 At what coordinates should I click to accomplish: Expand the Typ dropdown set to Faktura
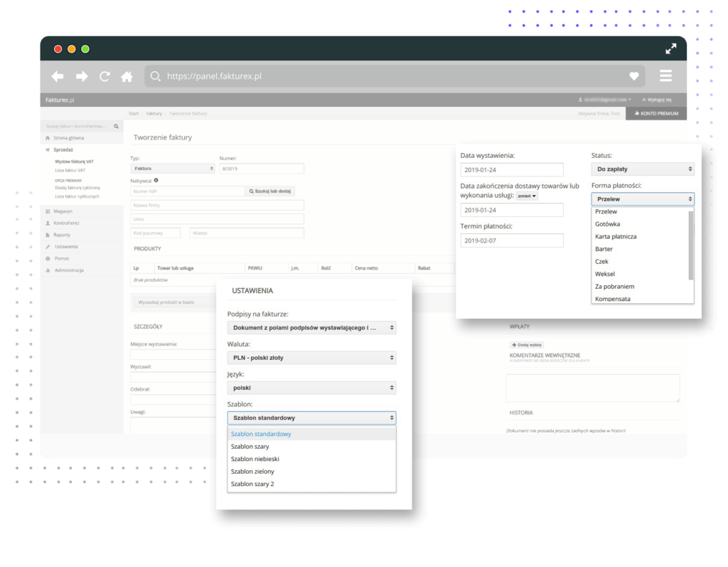click(x=172, y=169)
